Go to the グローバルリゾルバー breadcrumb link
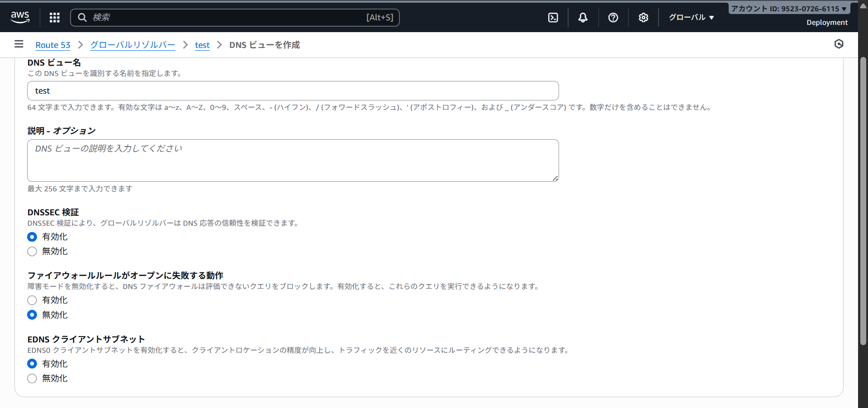Image resolution: width=868 pixels, height=408 pixels. pos(133,45)
